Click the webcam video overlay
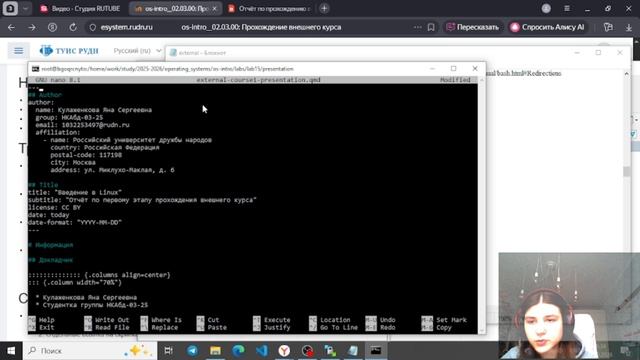The image size is (640, 360). [569, 306]
